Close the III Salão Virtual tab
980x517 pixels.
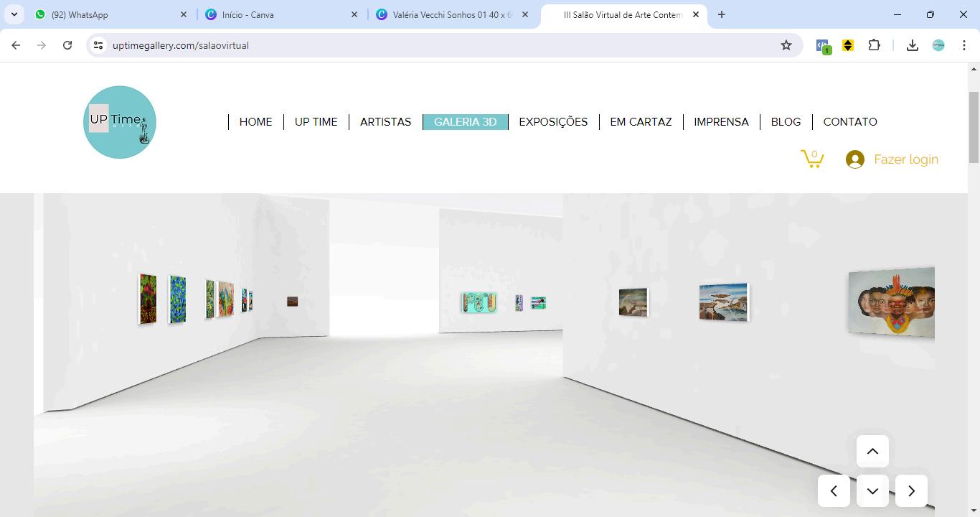(696, 14)
